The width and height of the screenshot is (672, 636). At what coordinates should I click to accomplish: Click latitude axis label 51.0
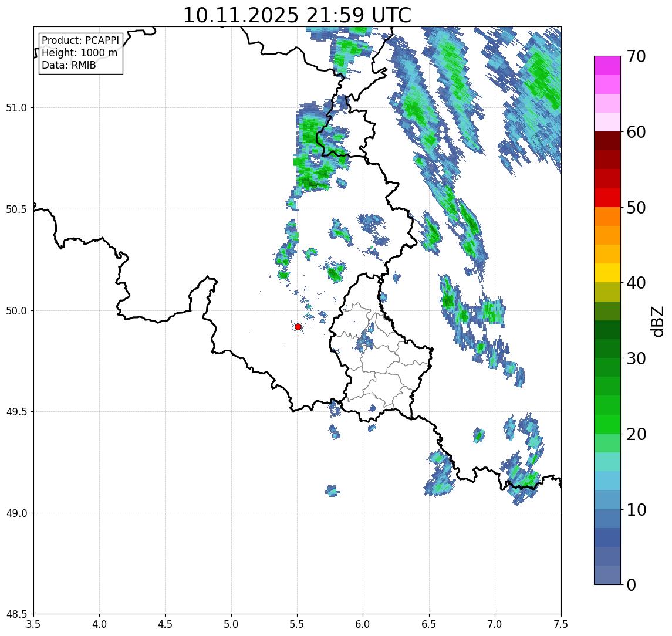point(16,107)
